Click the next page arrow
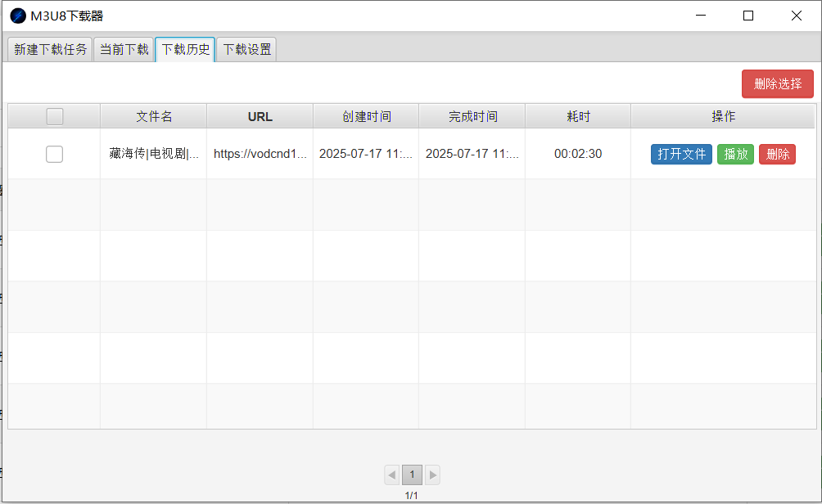The image size is (822, 504). pos(431,475)
